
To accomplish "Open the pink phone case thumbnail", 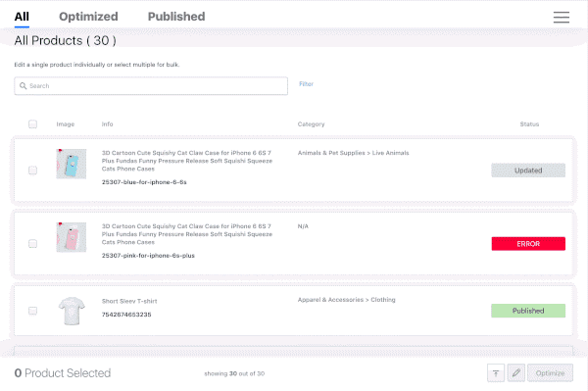I will [72, 237].
